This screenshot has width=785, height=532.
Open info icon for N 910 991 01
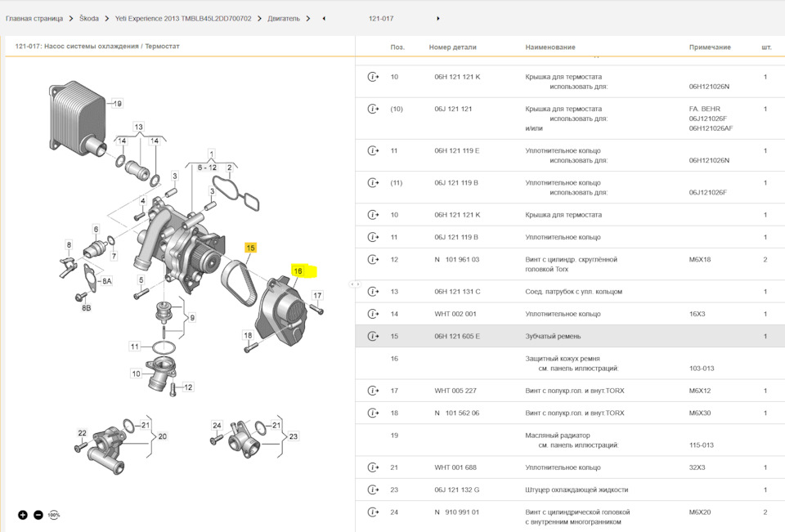point(373,512)
